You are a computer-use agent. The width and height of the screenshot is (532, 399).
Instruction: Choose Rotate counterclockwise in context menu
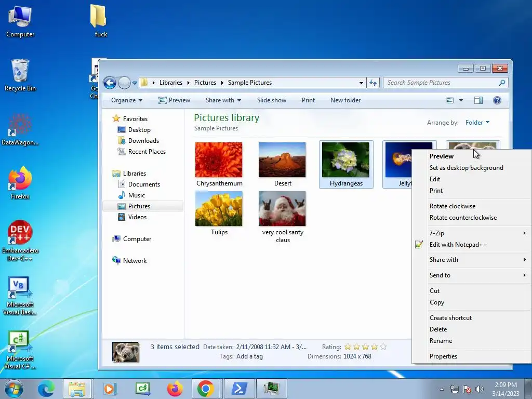tap(463, 218)
